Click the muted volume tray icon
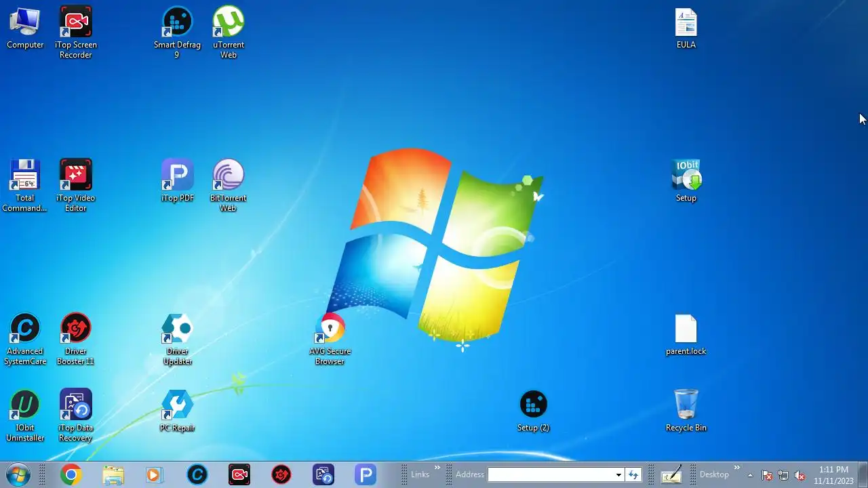This screenshot has height=488, width=868. pos(800,475)
